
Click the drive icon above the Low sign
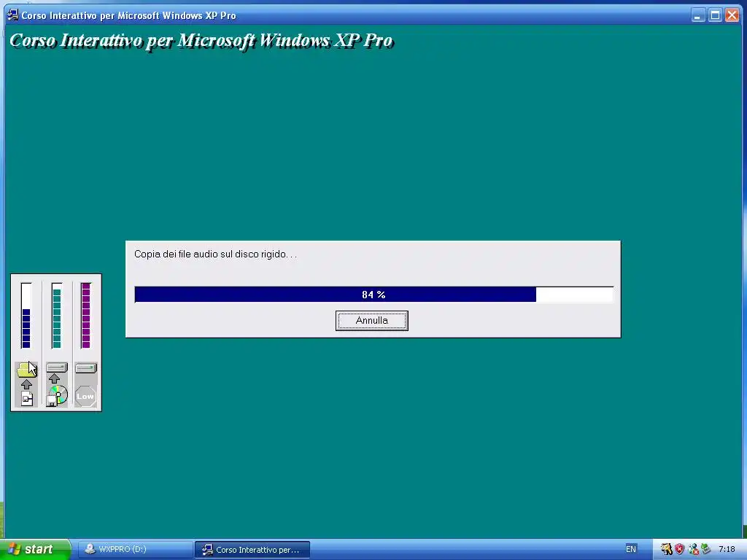point(86,367)
